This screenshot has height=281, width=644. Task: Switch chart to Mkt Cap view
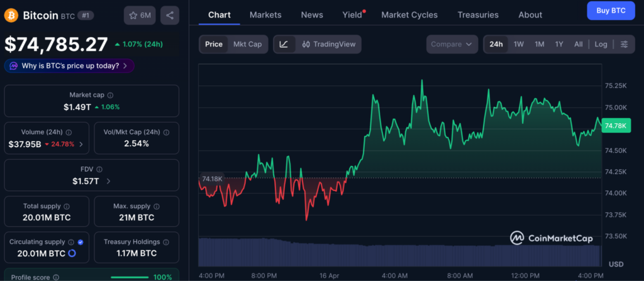247,44
